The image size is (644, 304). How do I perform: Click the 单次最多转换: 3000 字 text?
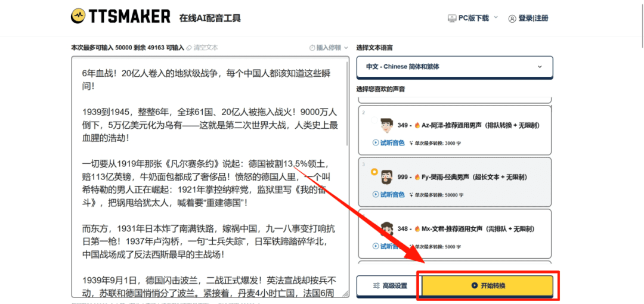click(438, 144)
